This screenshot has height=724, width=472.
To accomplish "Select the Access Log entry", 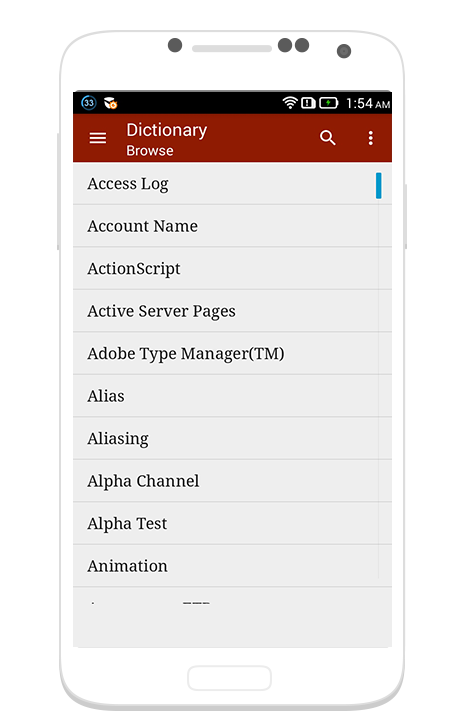I will [232, 183].
